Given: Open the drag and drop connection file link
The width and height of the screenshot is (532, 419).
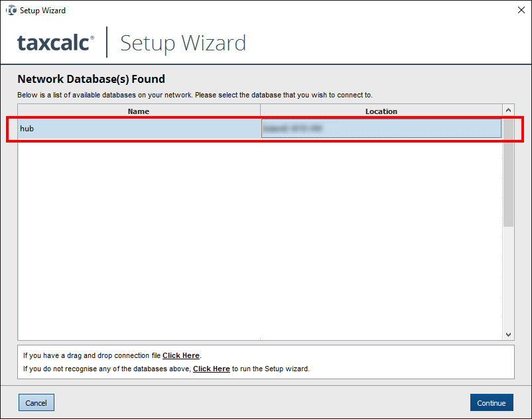Looking at the screenshot, I should point(181,356).
